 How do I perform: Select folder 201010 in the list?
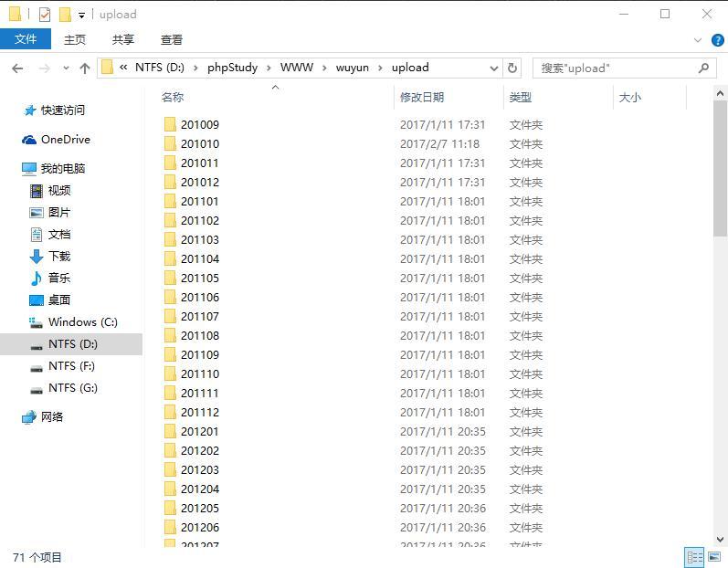[x=200, y=144]
